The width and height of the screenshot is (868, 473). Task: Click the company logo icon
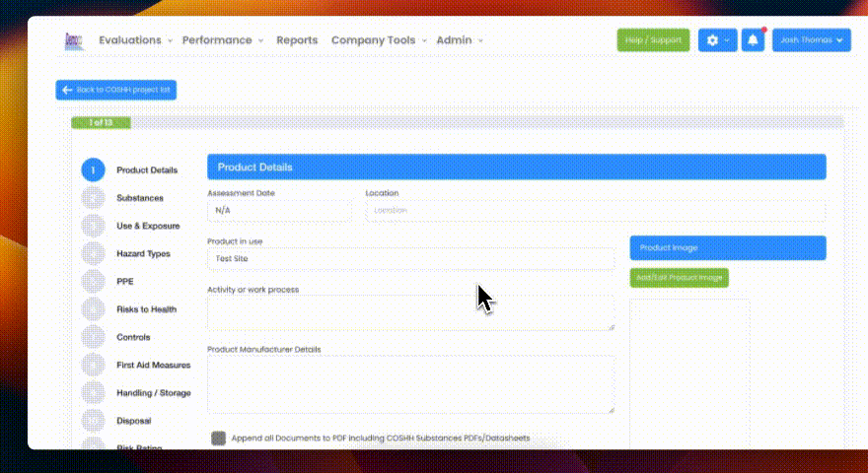coord(74,41)
